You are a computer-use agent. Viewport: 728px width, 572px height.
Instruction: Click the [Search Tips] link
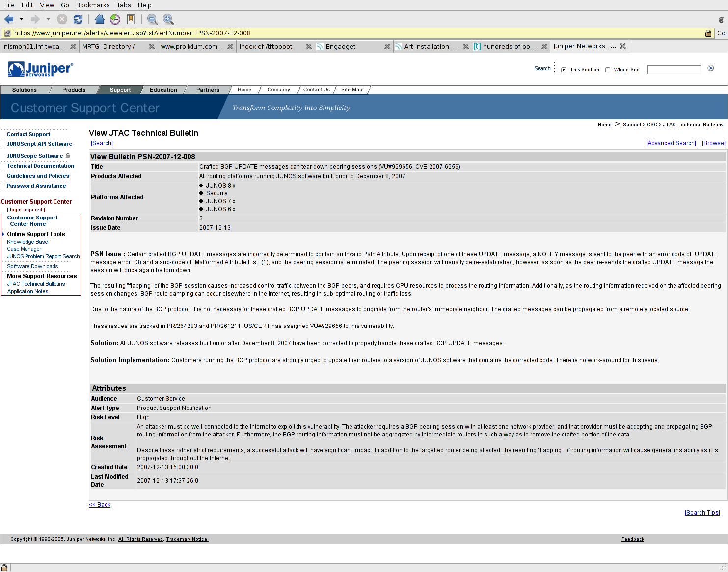click(702, 513)
